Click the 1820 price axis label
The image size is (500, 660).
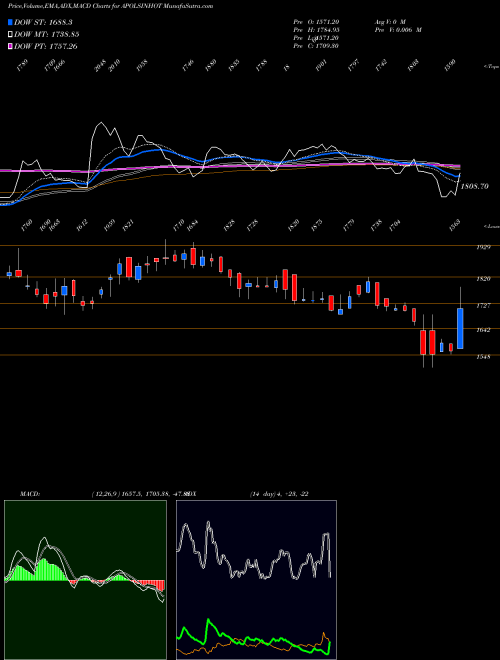pyautogui.click(x=483, y=279)
